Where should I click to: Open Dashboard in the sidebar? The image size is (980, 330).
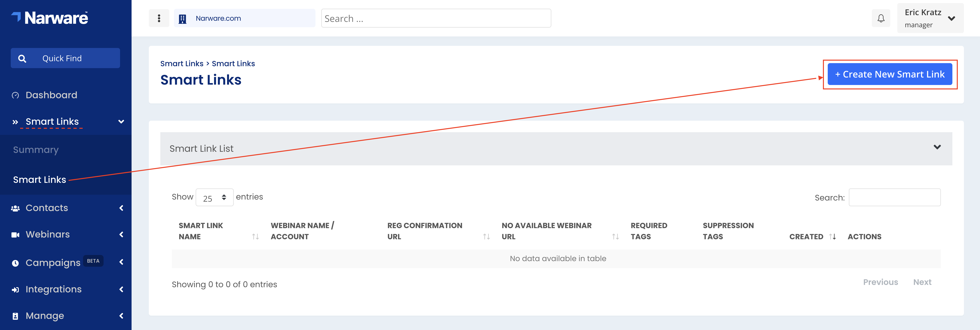point(51,95)
